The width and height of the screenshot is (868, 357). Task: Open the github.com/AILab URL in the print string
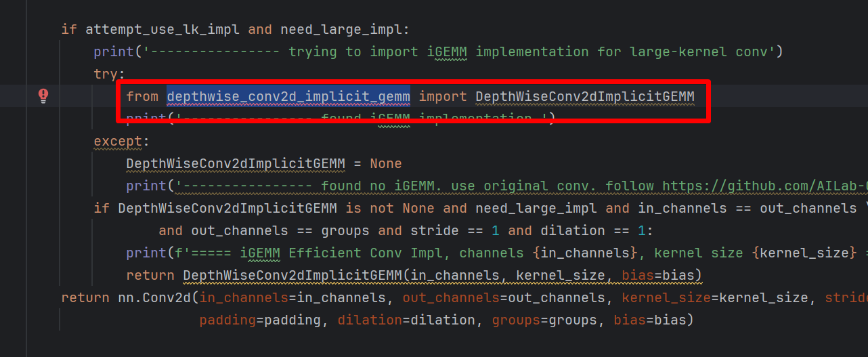764,186
